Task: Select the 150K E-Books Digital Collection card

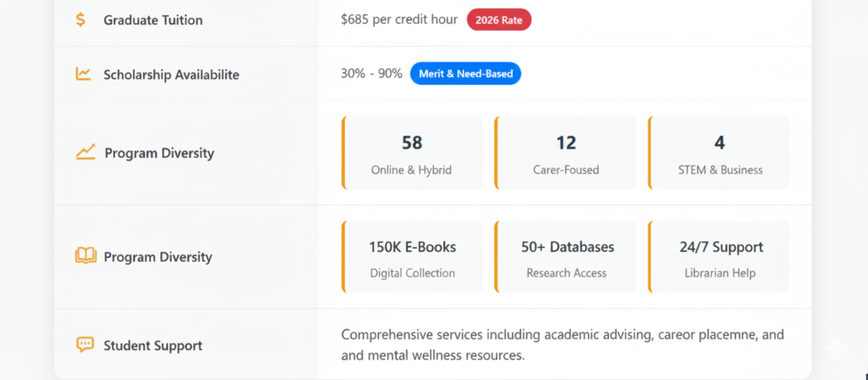Action: point(412,257)
